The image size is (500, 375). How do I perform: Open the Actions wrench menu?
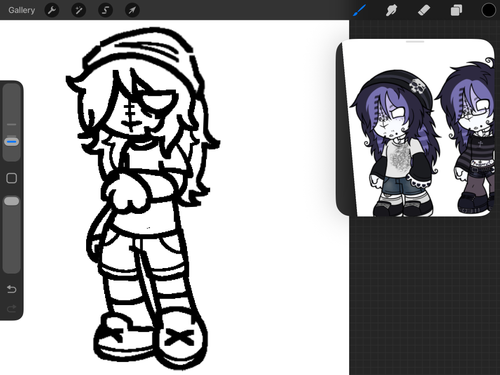(x=52, y=10)
